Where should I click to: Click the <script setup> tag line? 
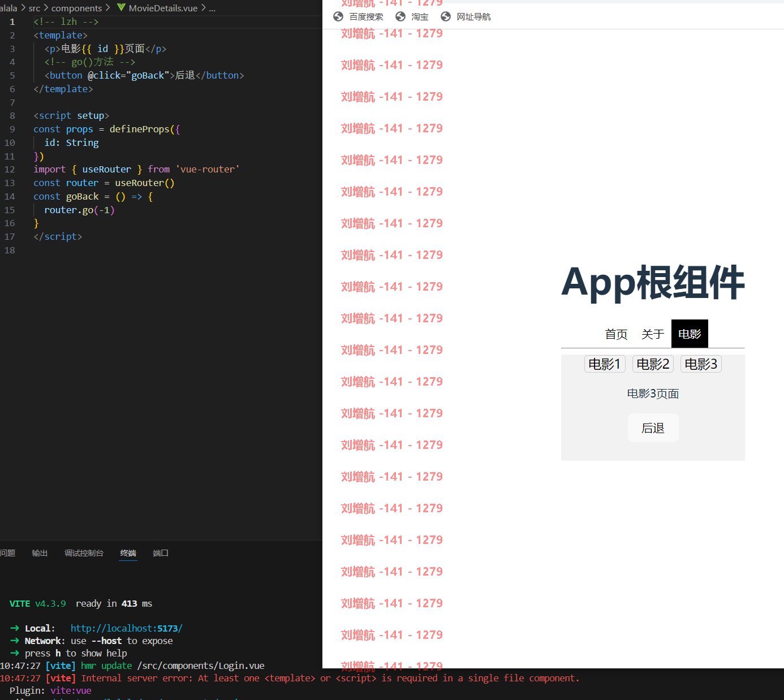[71, 115]
